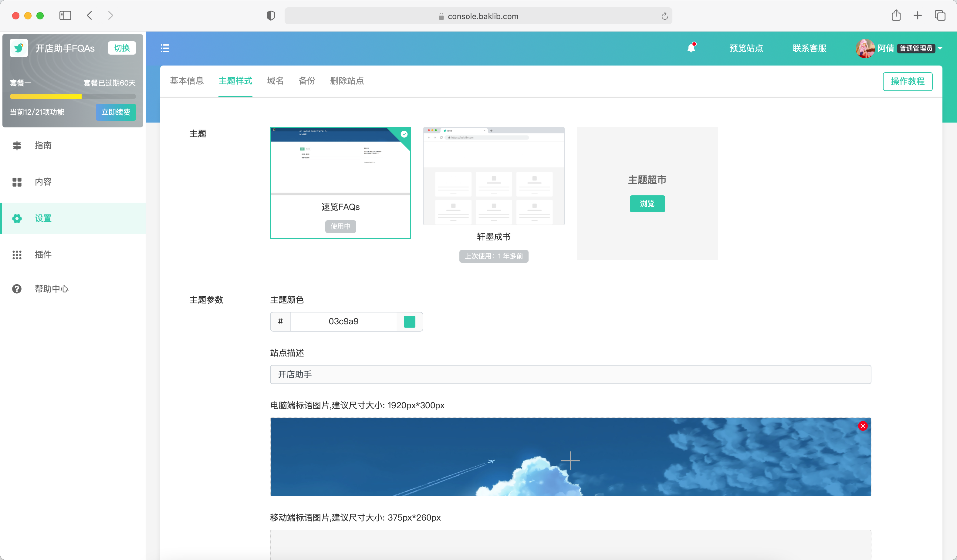The image size is (957, 560).
Task: Collapse sidebar with the list menu icon
Action: (x=165, y=48)
